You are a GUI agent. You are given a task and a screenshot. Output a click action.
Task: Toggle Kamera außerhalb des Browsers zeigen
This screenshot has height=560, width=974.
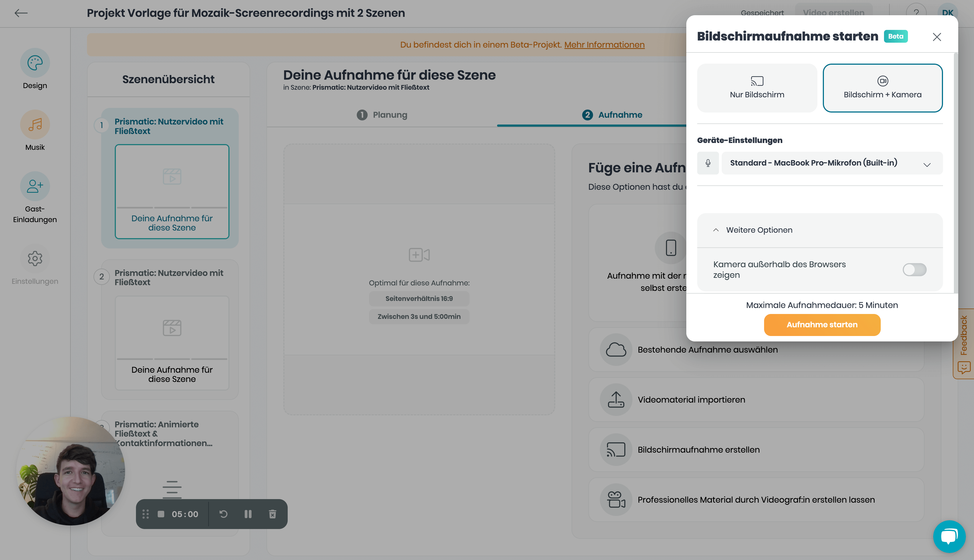pyautogui.click(x=914, y=270)
